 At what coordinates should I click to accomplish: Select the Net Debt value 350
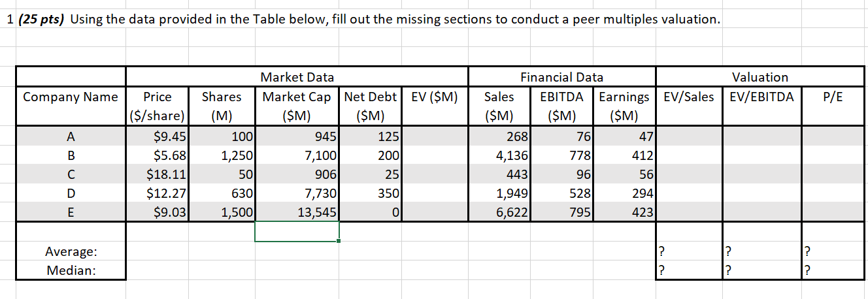pyautogui.click(x=372, y=193)
